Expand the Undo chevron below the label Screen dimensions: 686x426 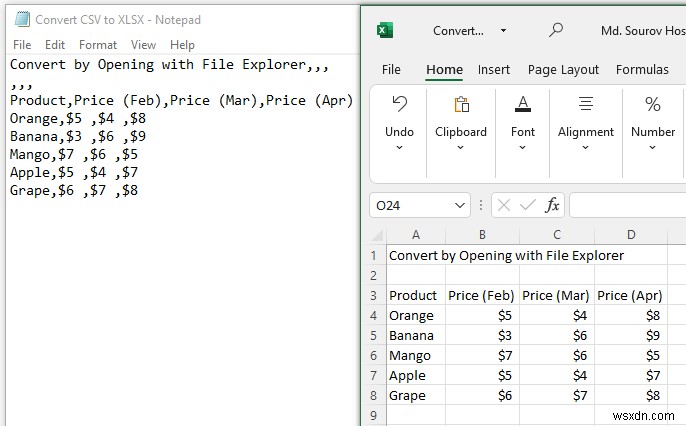pos(399,148)
